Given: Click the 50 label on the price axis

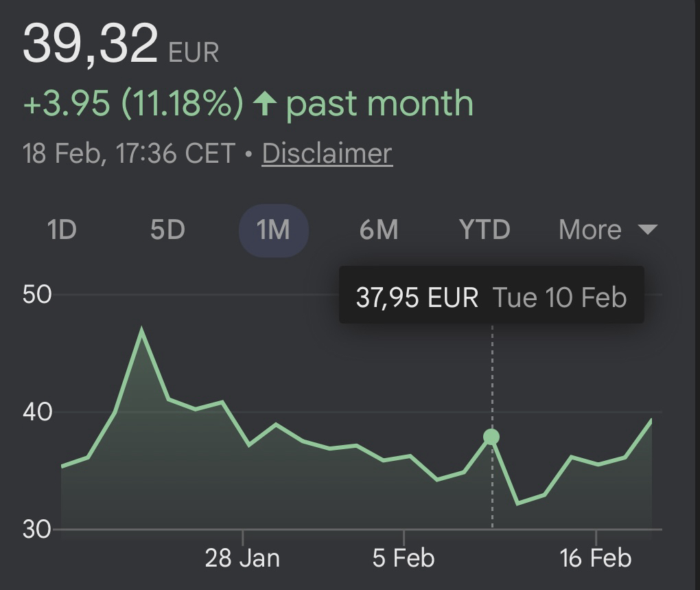Looking at the screenshot, I should [38, 295].
